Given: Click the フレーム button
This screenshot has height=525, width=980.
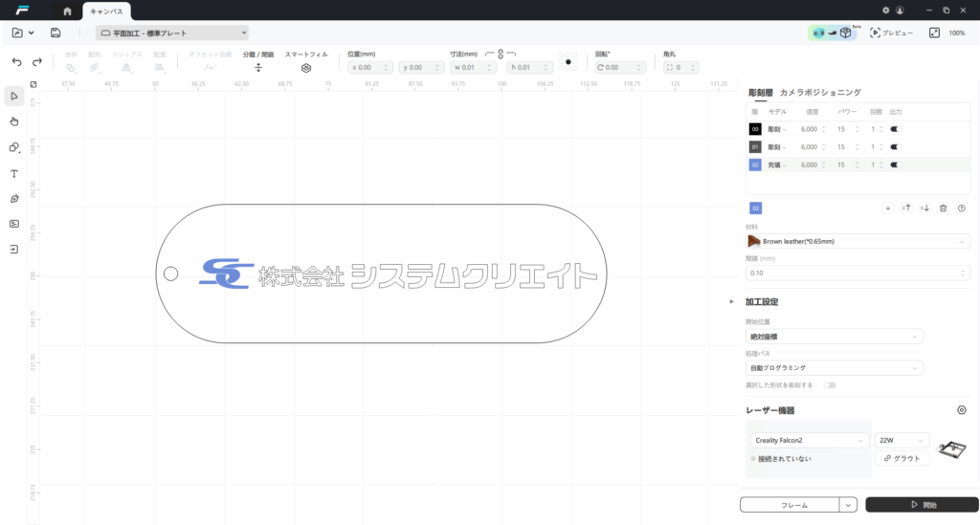Looking at the screenshot, I should pos(790,504).
